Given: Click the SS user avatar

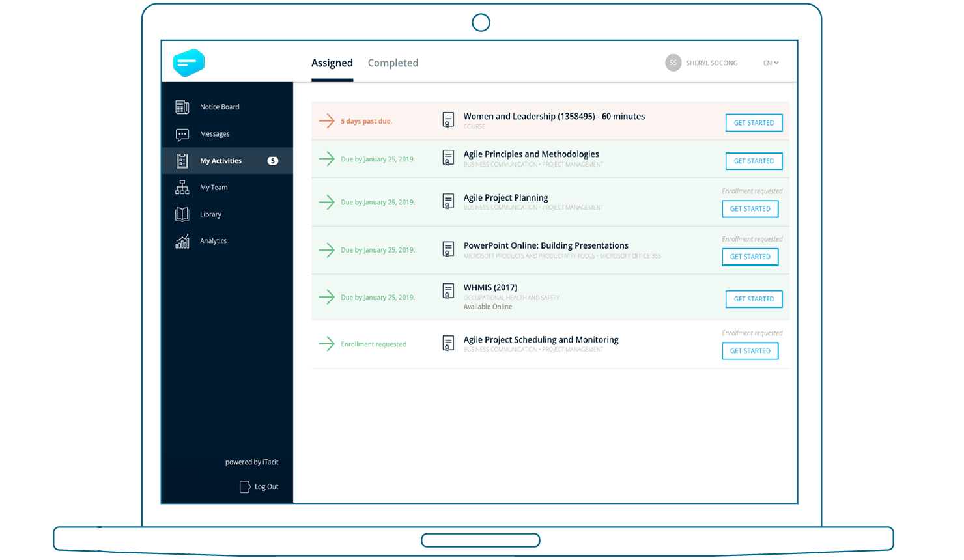Looking at the screenshot, I should click(x=673, y=63).
